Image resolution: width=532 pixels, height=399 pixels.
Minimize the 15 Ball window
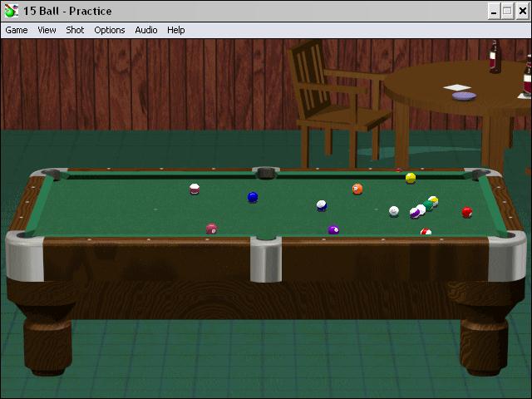click(x=494, y=12)
